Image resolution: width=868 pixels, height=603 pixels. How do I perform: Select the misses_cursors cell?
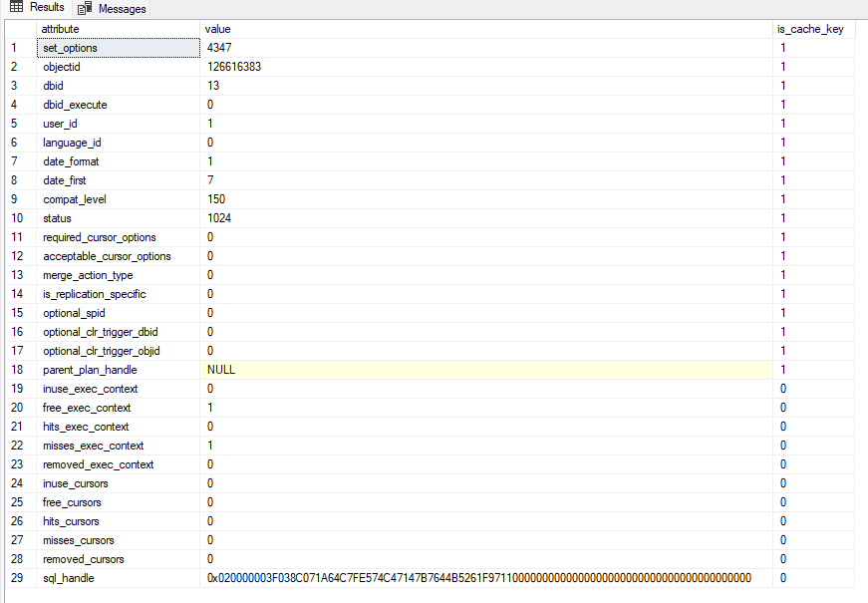(x=119, y=540)
